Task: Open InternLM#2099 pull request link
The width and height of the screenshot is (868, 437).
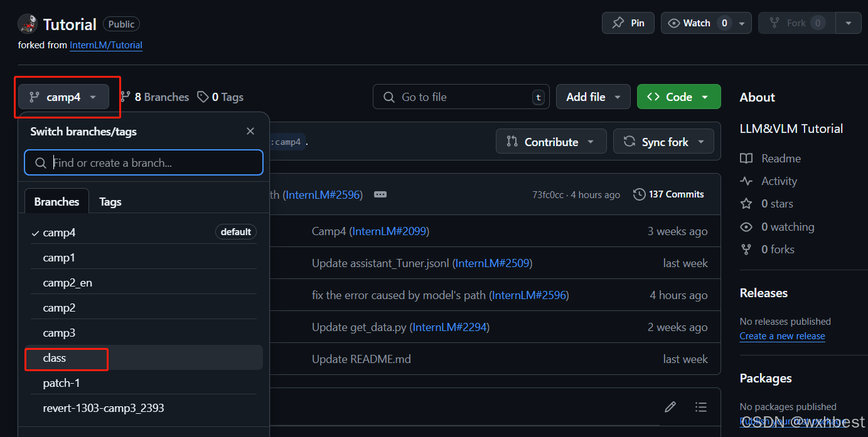Action: coord(389,231)
